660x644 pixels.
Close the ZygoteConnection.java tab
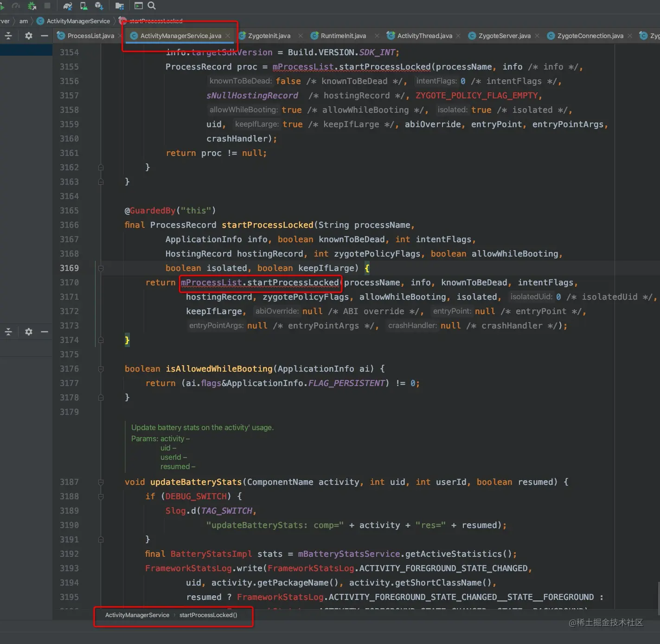[630, 36]
